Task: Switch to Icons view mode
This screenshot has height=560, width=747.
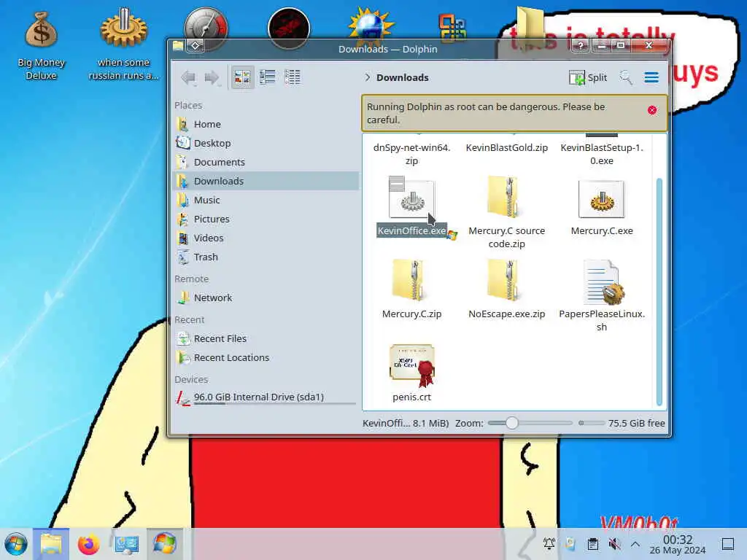Action: [x=242, y=77]
